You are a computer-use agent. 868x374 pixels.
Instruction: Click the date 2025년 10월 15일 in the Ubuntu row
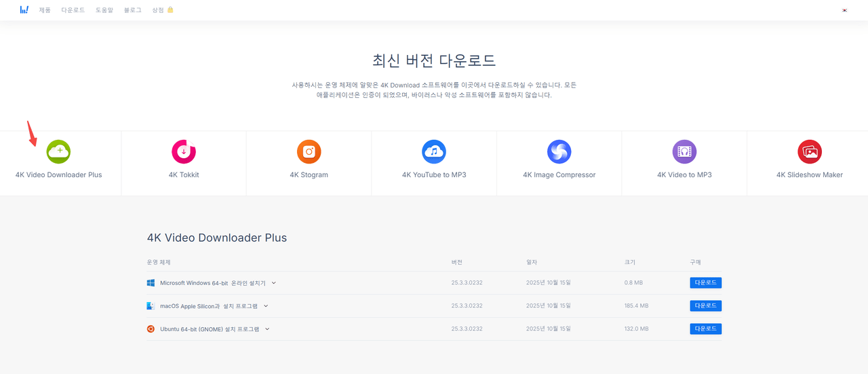(x=549, y=329)
